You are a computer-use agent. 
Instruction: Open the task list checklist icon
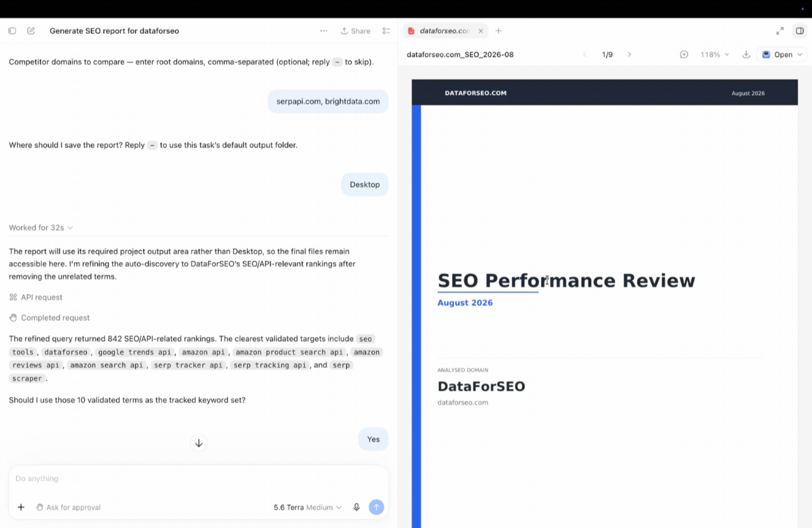(x=386, y=31)
